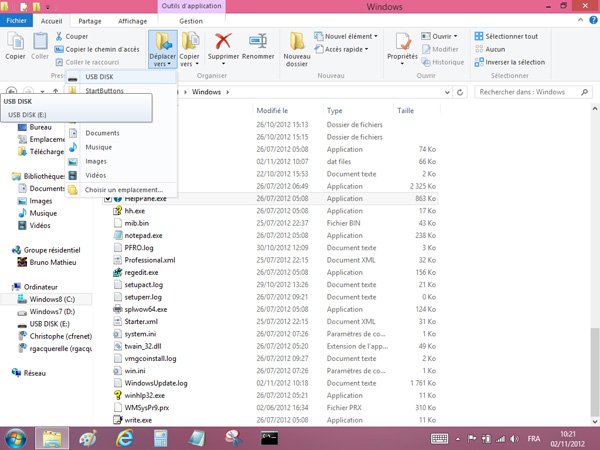Open Réseau in navigation pane
Screen dimensions: 600x450
coord(34,373)
